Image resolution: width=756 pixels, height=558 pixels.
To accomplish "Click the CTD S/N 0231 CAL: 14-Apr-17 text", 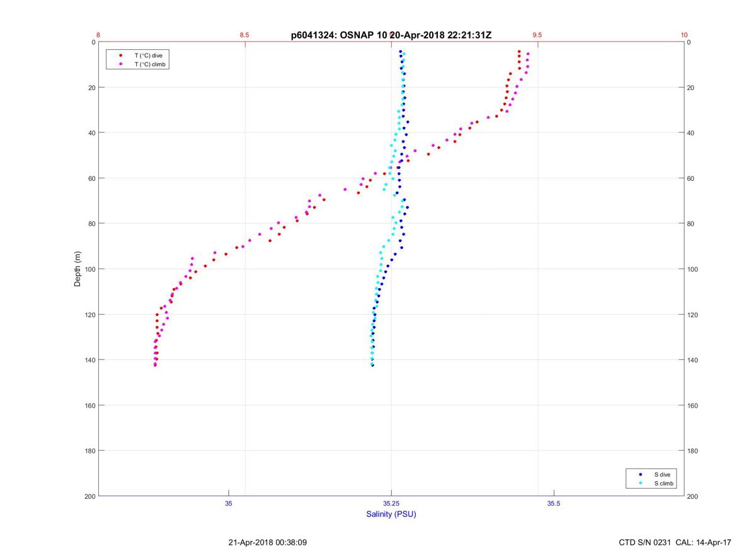I will coord(675,542).
